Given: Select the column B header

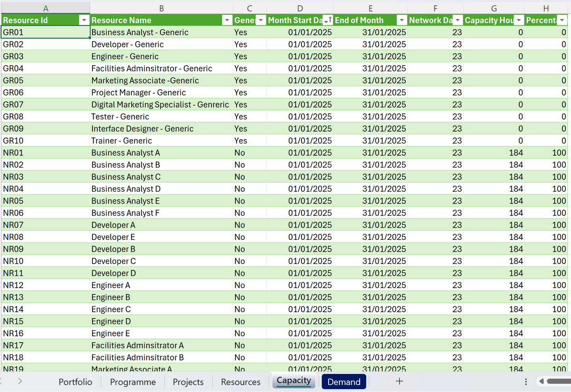Looking at the screenshot, I should coord(161,8).
